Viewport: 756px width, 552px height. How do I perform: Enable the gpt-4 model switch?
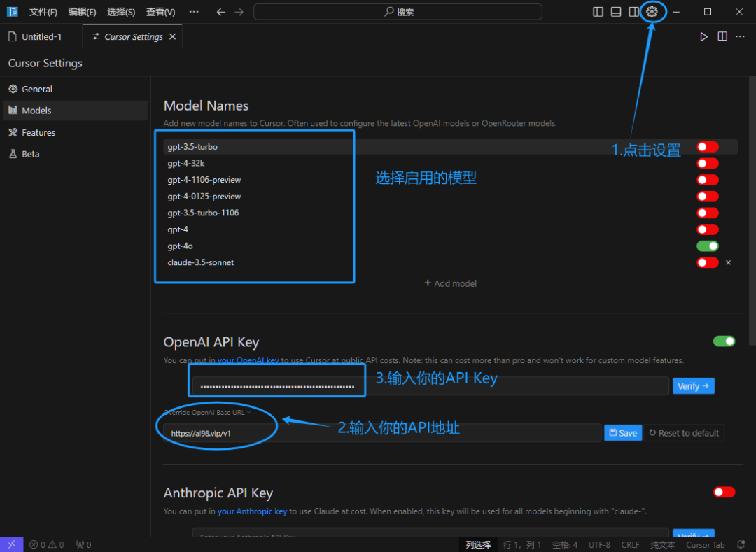[707, 229]
